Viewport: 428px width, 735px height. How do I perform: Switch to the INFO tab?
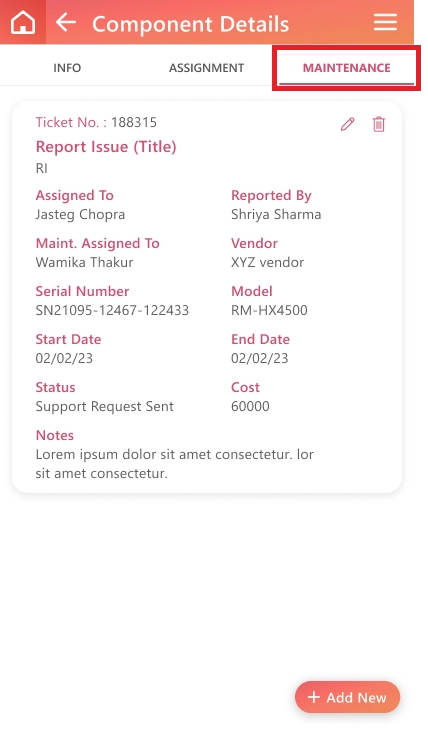(x=67, y=68)
